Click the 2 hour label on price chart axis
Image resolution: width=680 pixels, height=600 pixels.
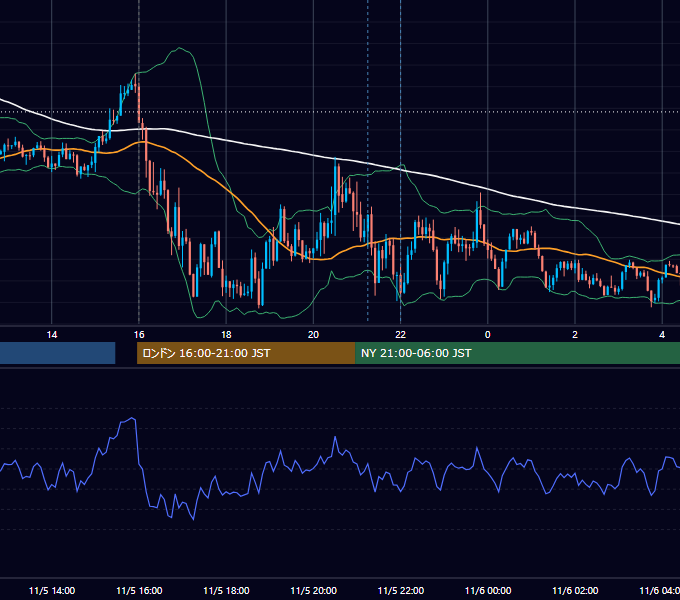pos(575,335)
